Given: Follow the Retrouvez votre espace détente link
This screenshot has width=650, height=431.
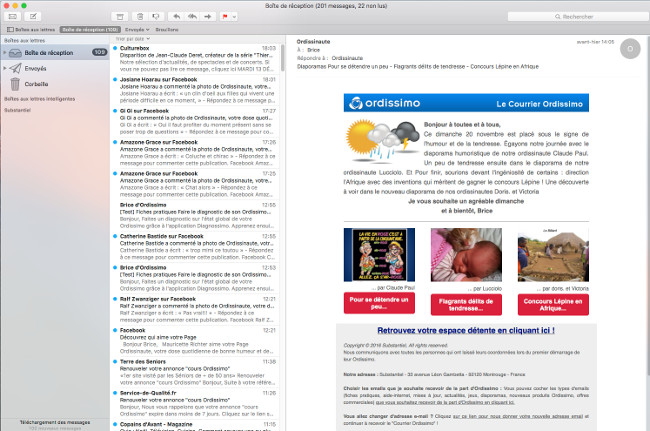Looking at the screenshot, I should click(466, 330).
